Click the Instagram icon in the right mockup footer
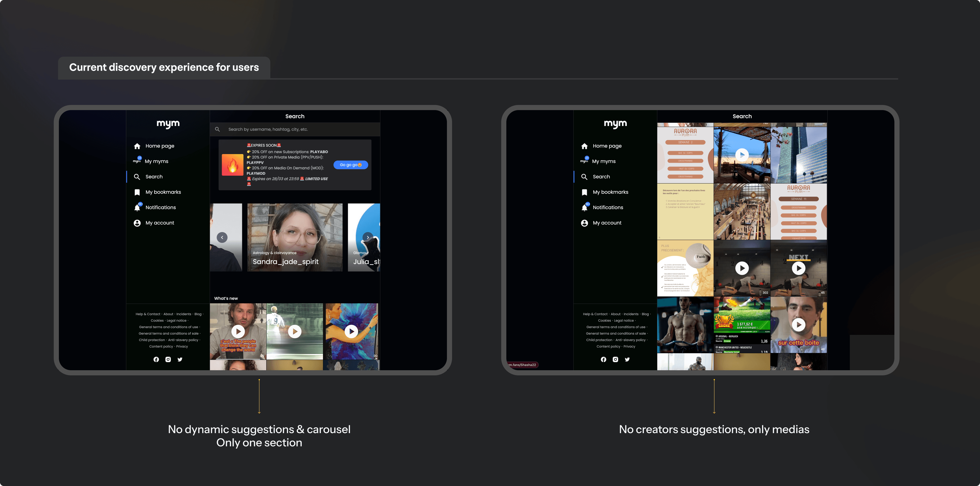Image resolution: width=980 pixels, height=486 pixels. pos(615,359)
